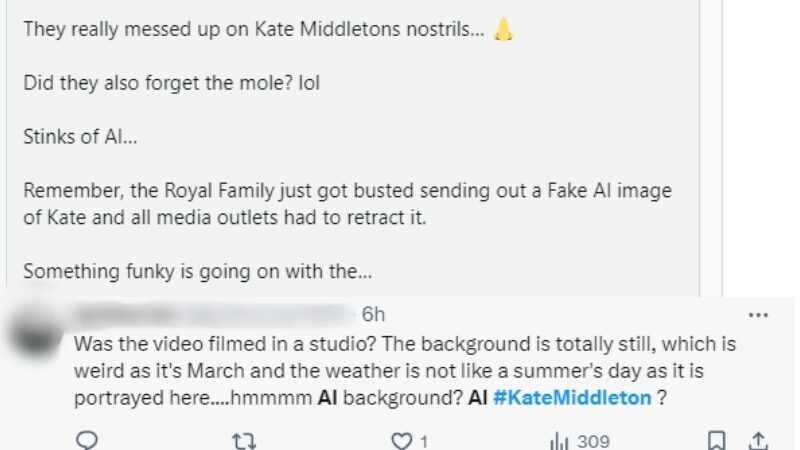Open the three-dot more options menu
The width and height of the screenshot is (800, 450).
[x=758, y=315]
